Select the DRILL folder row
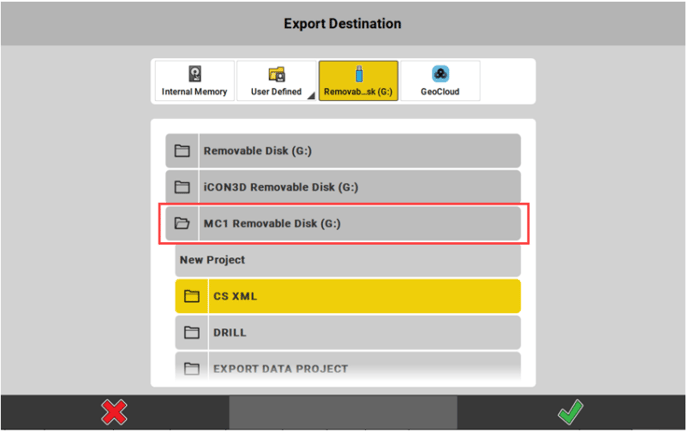The width and height of the screenshot is (688, 432). pos(360,332)
